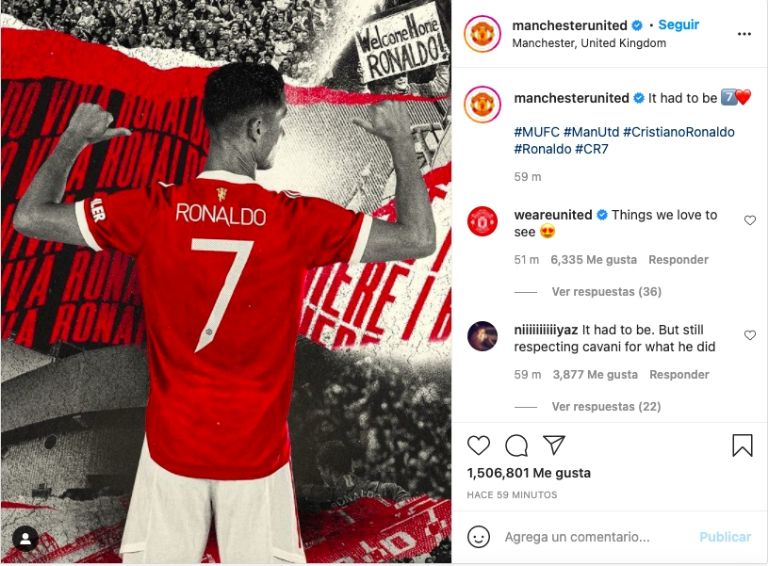Image resolution: width=768 pixels, height=566 pixels.
Task: Open comments via speech bubble icon
Action: click(516, 446)
